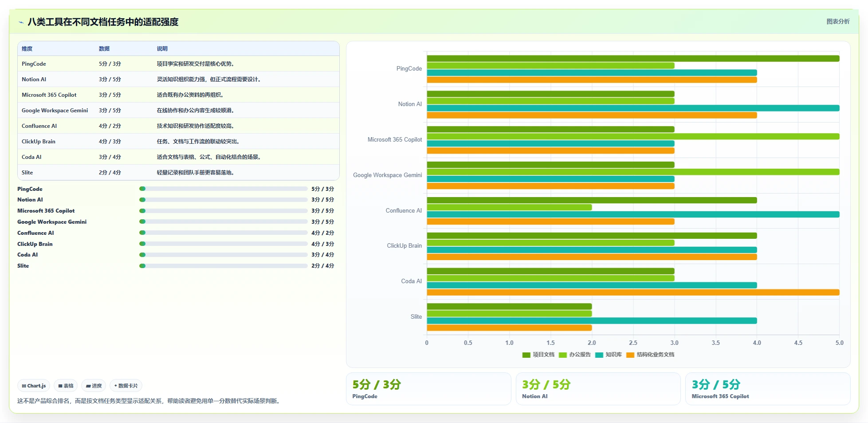868x423 pixels.
Task: Select the Chart.js chip
Action: [34, 386]
